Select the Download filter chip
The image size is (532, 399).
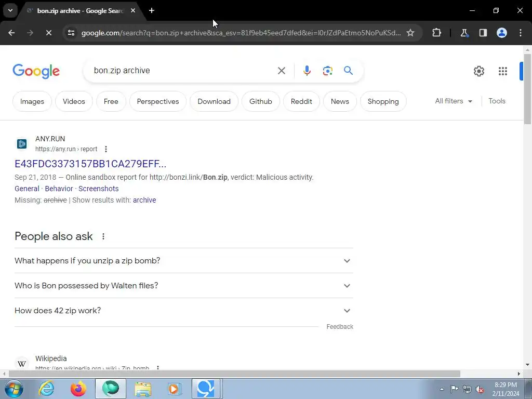click(214, 101)
